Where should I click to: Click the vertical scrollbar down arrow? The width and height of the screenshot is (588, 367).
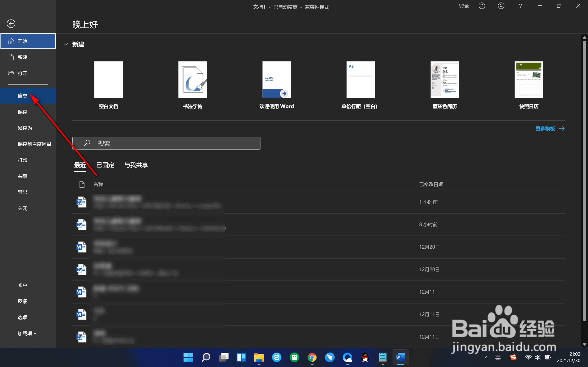click(584, 344)
